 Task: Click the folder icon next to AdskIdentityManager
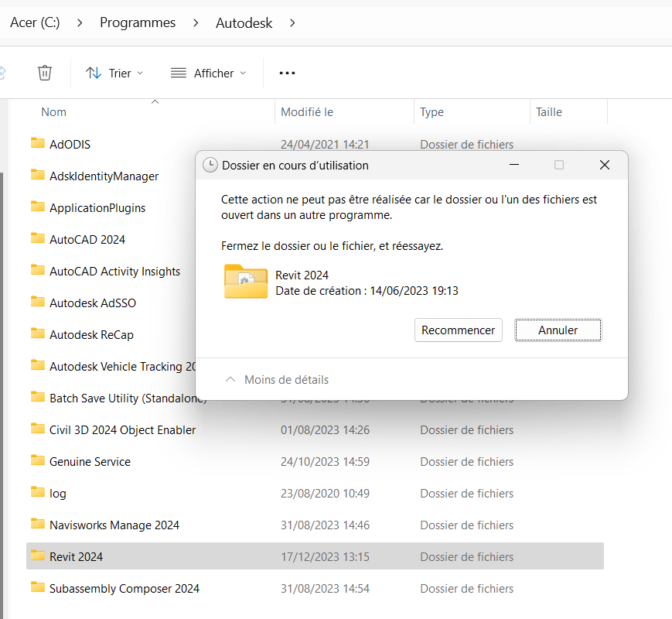38,175
